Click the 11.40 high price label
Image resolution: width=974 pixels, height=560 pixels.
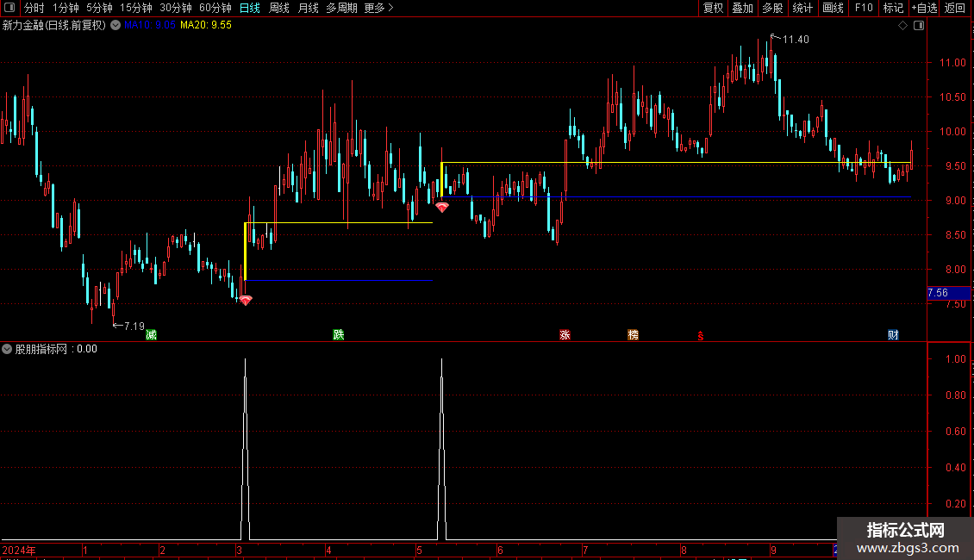click(796, 39)
